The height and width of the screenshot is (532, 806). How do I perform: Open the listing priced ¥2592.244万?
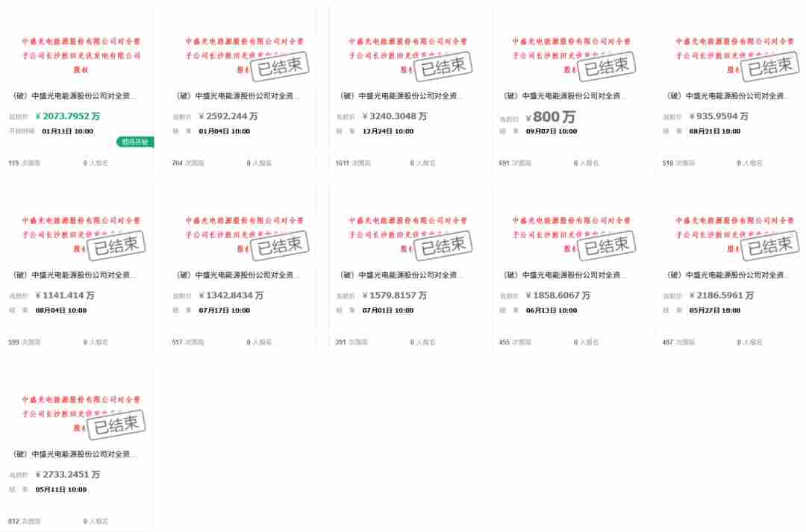coord(237,96)
